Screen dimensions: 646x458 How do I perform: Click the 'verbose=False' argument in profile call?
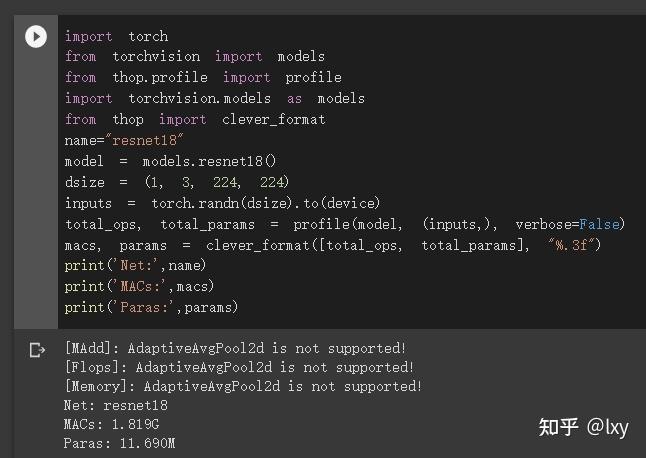569,223
